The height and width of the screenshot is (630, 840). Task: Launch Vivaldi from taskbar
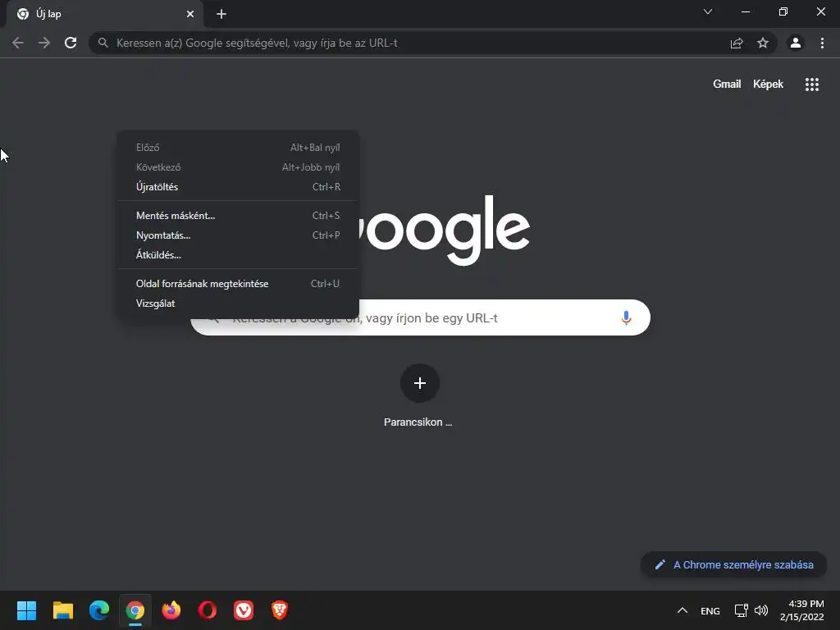point(244,610)
